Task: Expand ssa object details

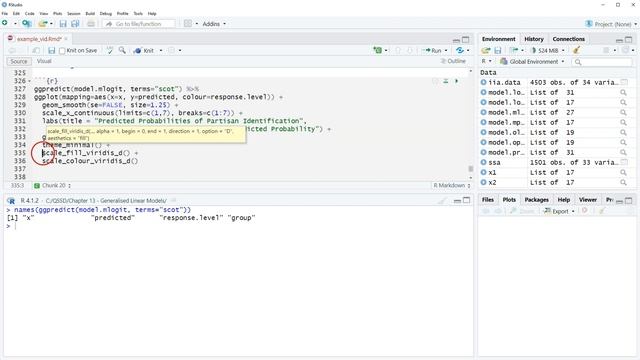Action: point(484,162)
